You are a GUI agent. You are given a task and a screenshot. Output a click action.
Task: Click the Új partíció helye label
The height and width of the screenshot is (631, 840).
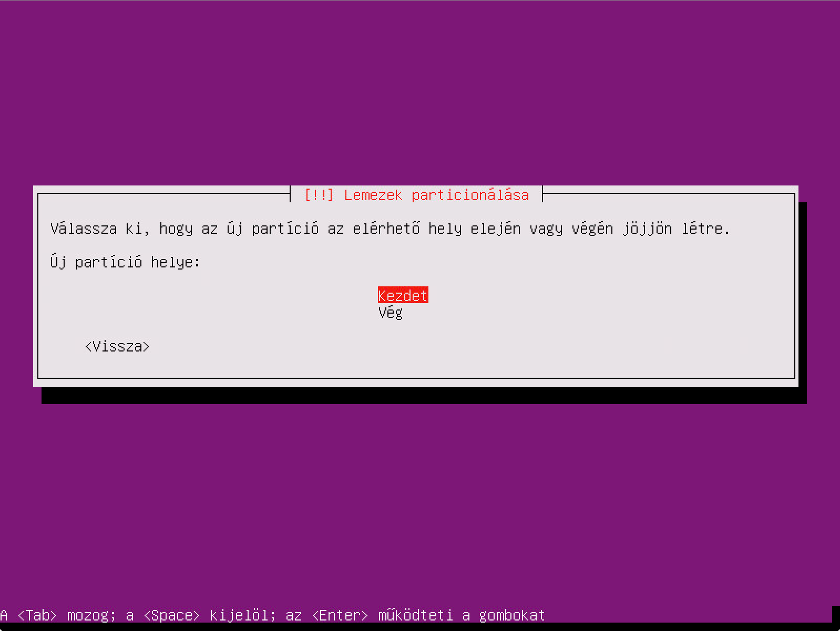pyautogui.click(x=125, y=262)
